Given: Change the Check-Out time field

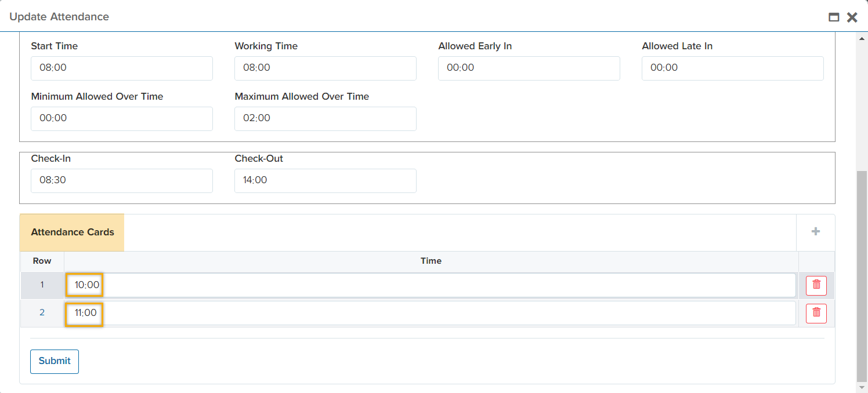Looking at the screenshot, I should 325,180.
